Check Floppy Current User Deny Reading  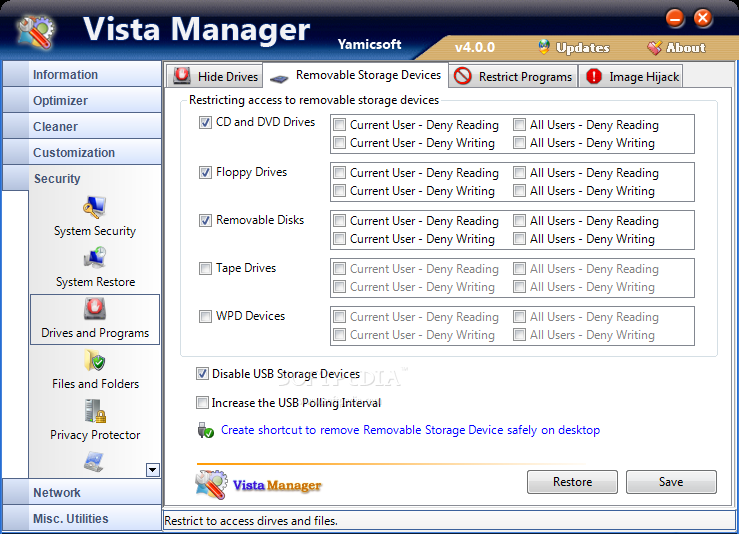(339, 173)
